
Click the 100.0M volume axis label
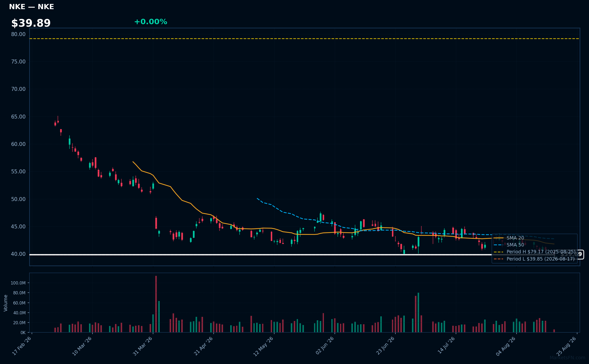pyautogui.click(x=18, y=283)
